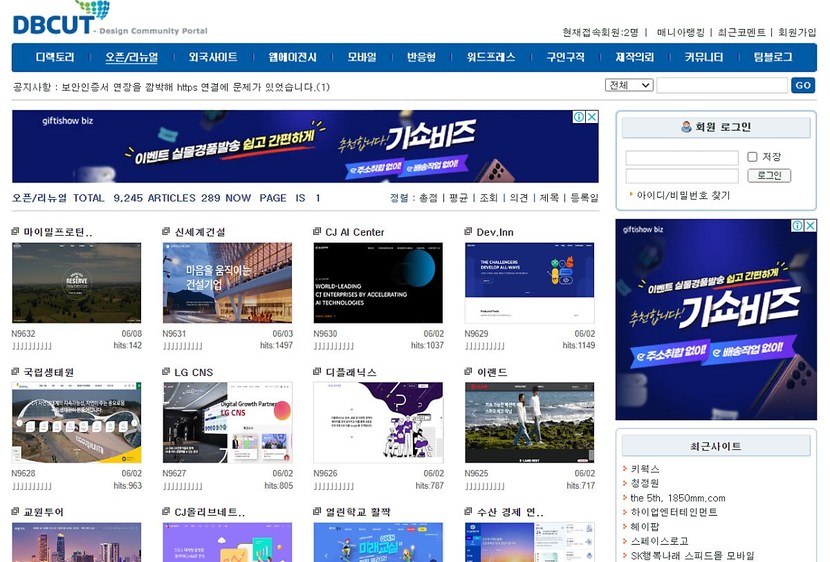Image resolution: width=830 pixels, height=562 pixels.
Task: Click the new-window icon beside CJ AI Center
Action: coord(317,232)
